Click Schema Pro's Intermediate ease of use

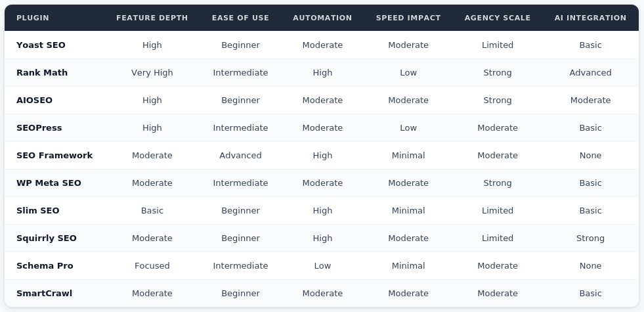240,265
